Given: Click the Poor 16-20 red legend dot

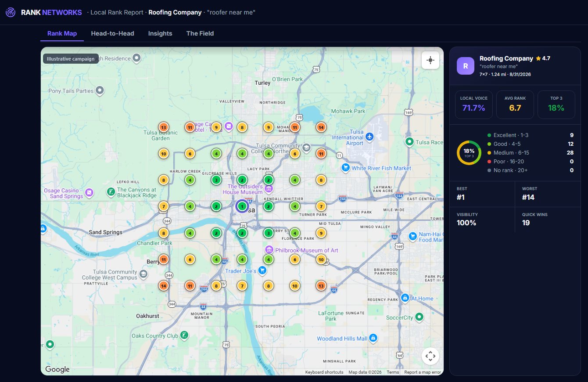Looking at the screenshot, I should pos(489,162).
